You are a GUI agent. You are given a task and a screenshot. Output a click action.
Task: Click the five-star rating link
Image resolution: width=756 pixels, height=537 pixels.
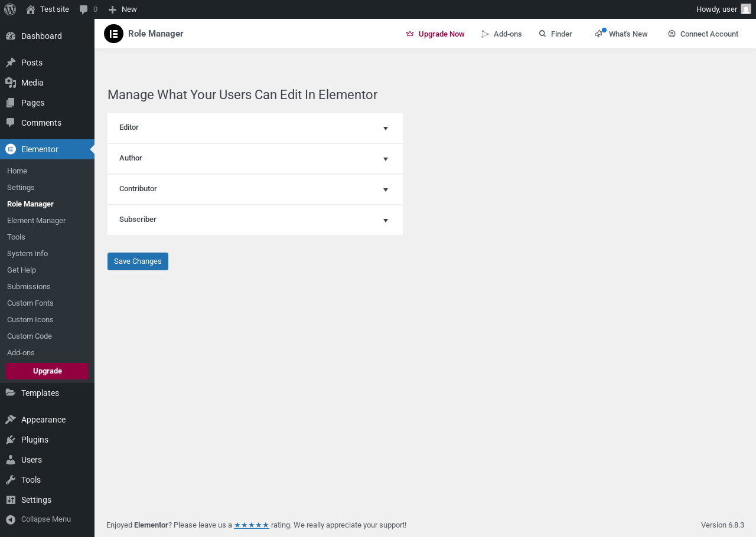[252, 525]
